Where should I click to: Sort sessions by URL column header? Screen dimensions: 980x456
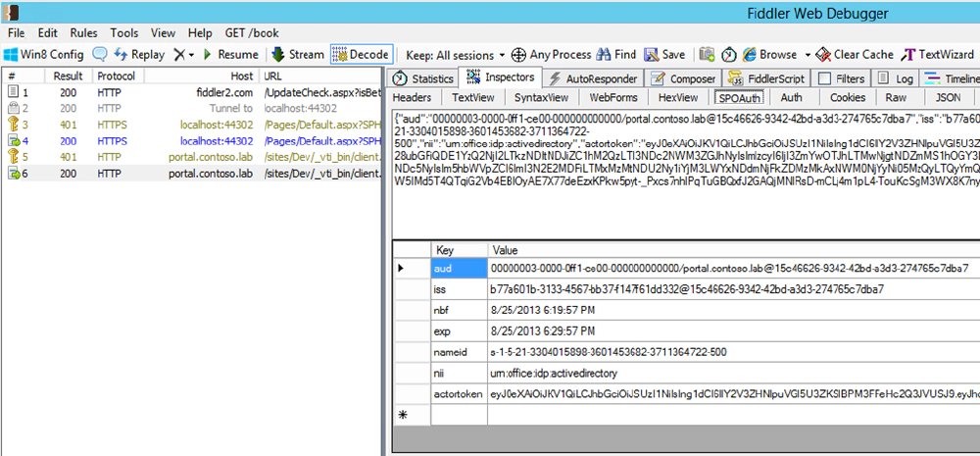click(x=319, y=76)
